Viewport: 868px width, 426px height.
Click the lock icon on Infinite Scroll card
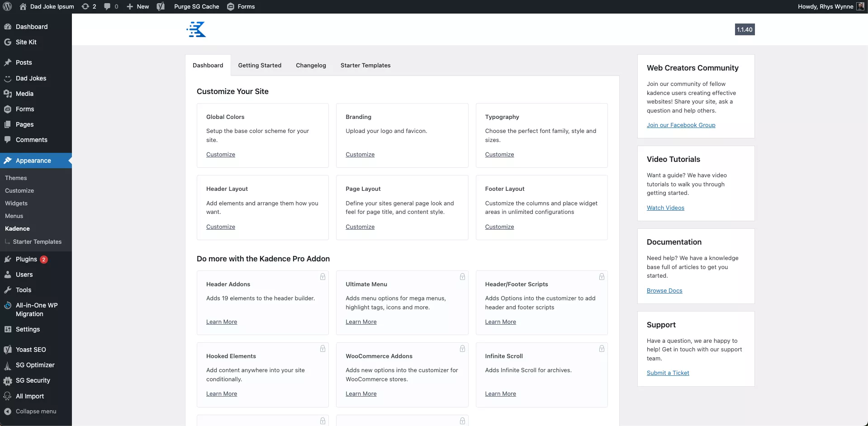click(602, 349)
